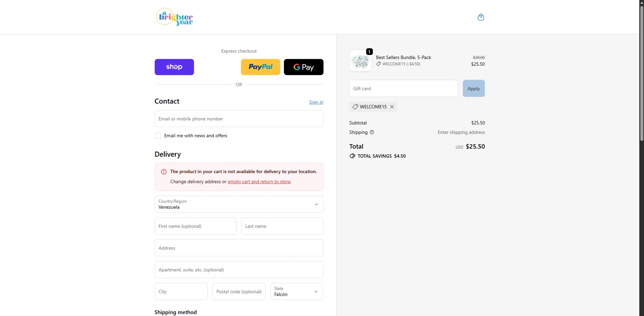Click the Enter shipping address text

[x=461, y=132]
